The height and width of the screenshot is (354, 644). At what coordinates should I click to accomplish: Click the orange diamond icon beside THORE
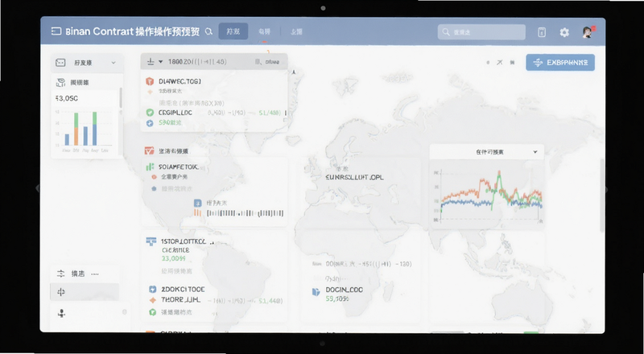(x=153, y=300)
